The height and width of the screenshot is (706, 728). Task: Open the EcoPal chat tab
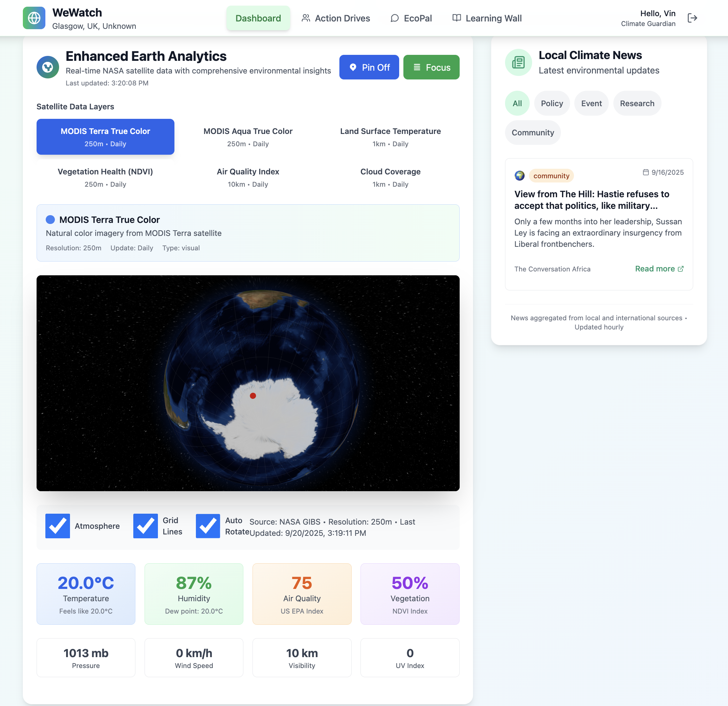pos(411,18)
